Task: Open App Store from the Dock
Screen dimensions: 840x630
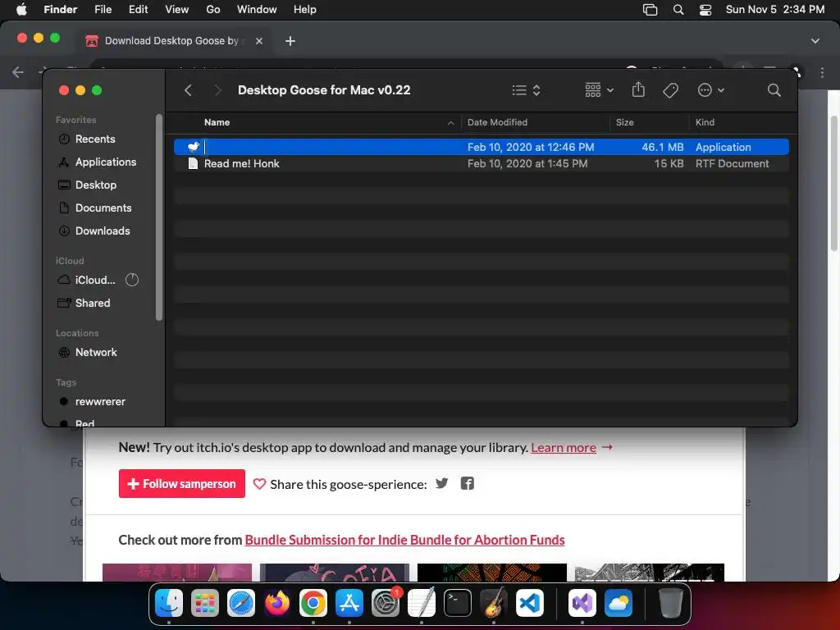Action: [349, 603]
